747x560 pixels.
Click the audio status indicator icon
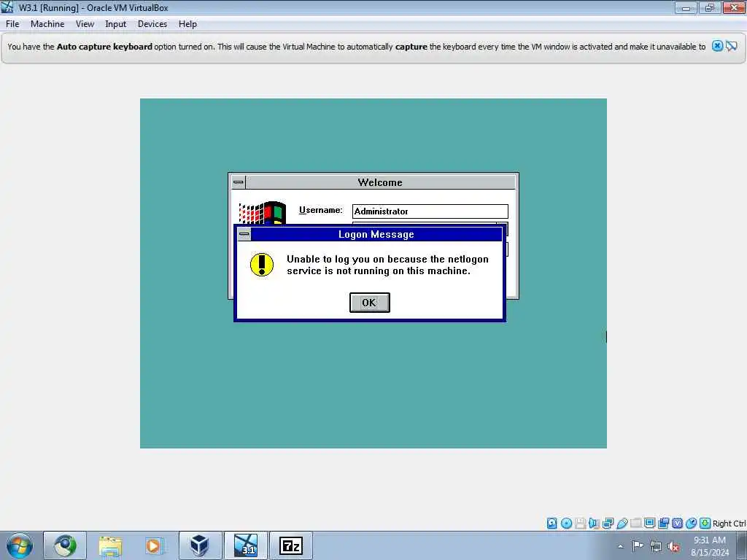[x=594, y=524]
